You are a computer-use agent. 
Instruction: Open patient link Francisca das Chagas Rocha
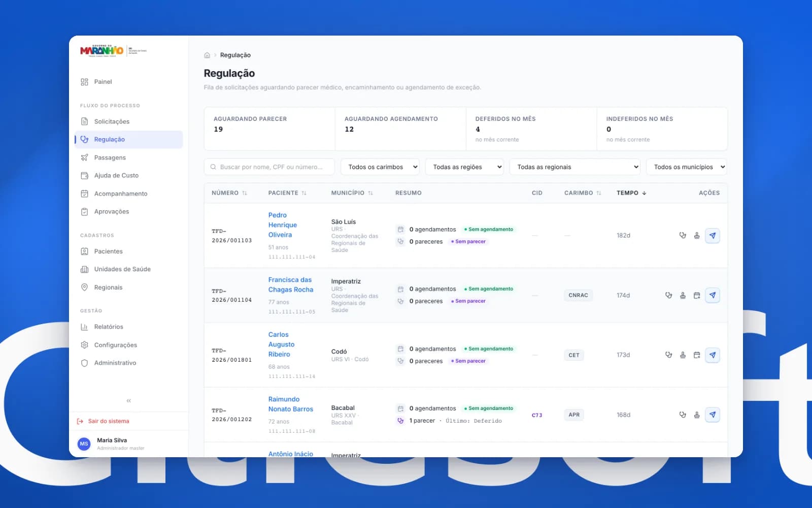coord(291,284)
